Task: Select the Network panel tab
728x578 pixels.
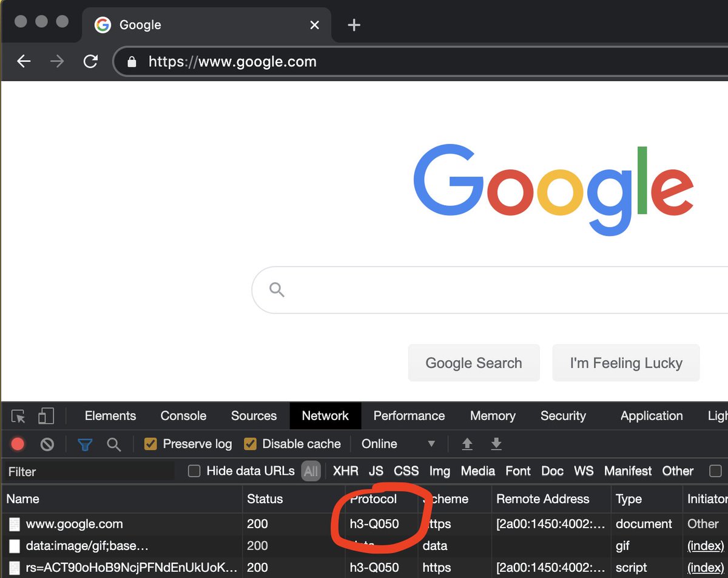Action: point(325,416)
